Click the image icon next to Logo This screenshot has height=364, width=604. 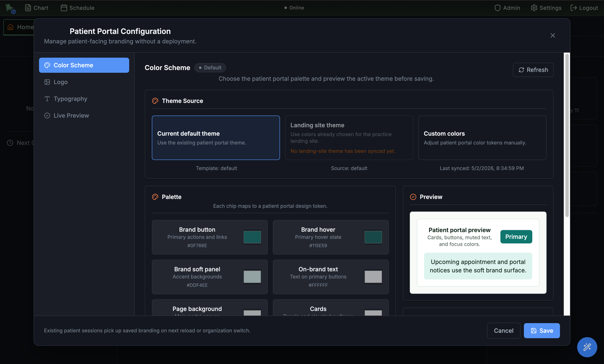(x=47, y=82)
